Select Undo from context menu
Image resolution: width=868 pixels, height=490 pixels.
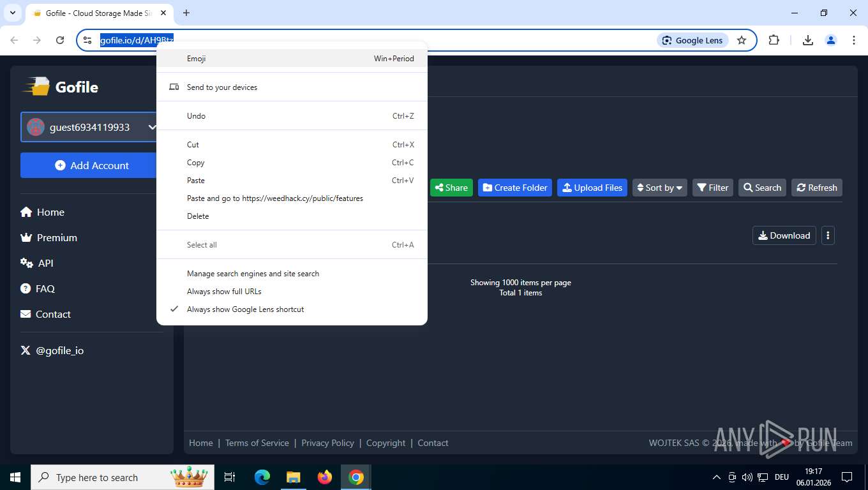pos(292,115)
